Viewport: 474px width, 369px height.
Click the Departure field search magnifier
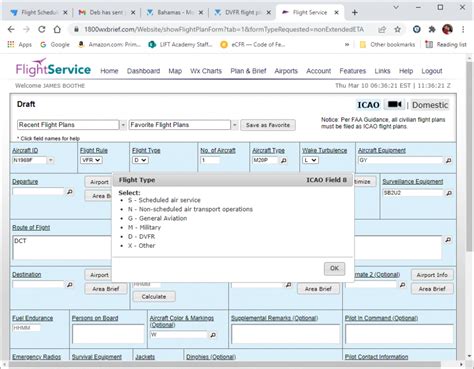pos(69,192)
